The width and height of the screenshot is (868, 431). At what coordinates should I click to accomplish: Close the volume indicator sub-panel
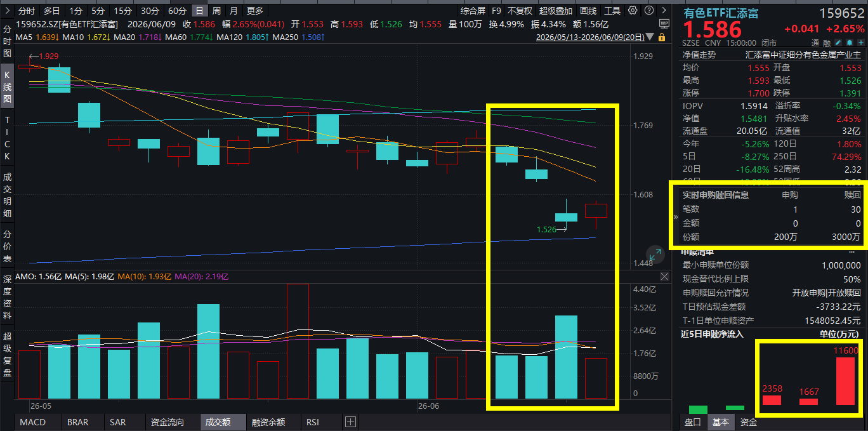664,277
